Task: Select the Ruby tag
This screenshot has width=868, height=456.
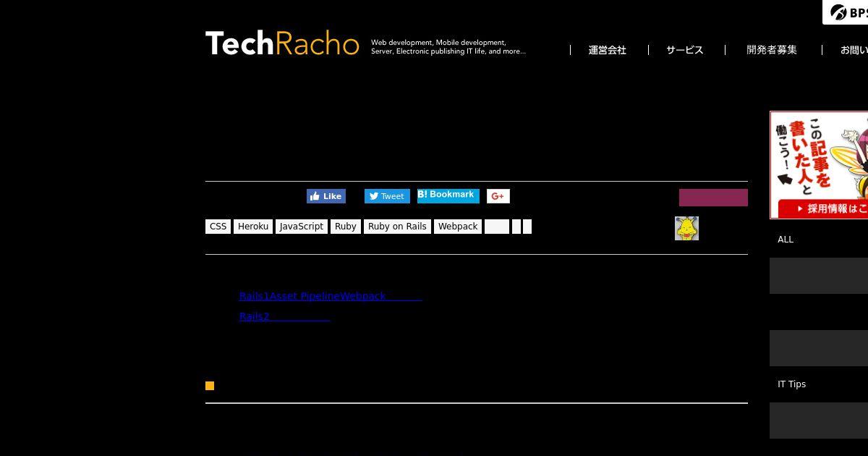Action: click(346, 227)
